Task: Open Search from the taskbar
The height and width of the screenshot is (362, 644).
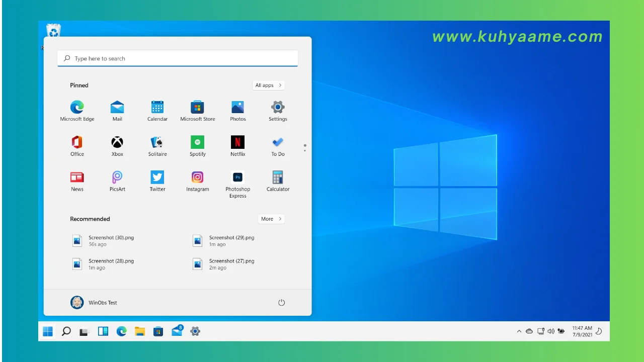Action: click(x=66, y=331)
